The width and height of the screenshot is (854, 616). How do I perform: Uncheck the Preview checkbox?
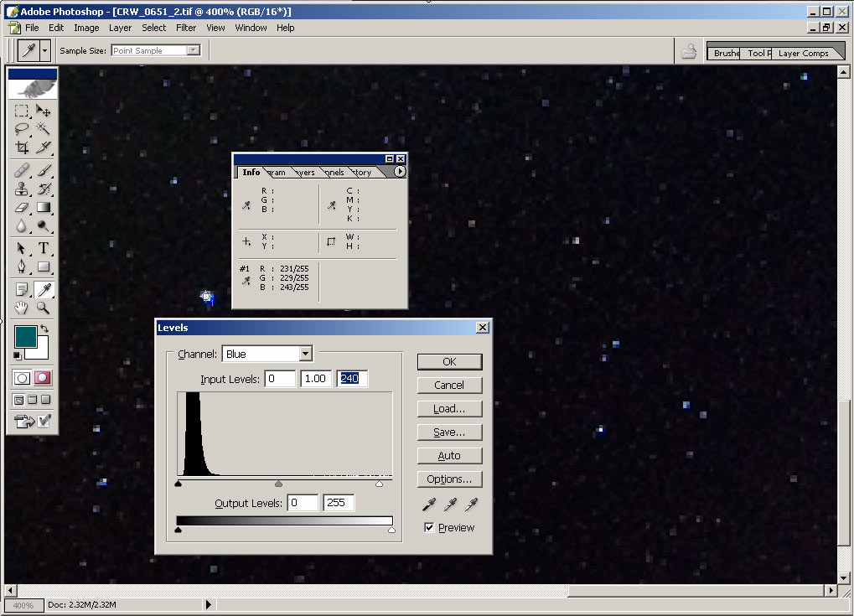click(x=430, y=527)
